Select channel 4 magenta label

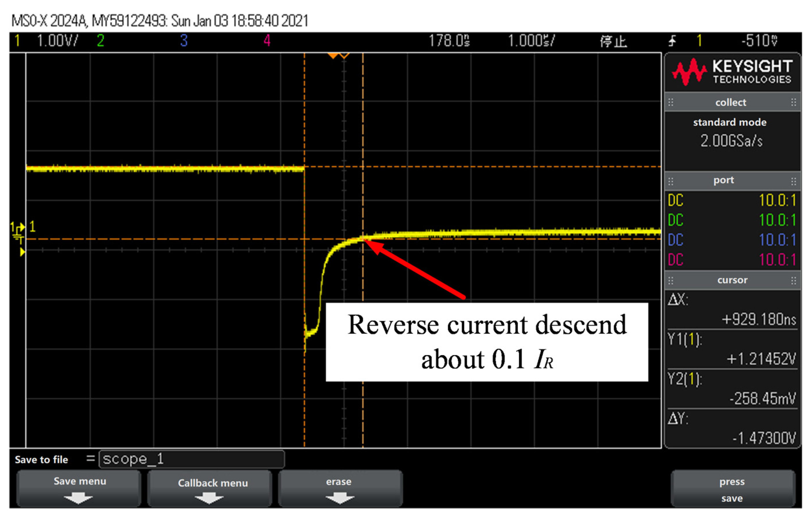point(267,41)
